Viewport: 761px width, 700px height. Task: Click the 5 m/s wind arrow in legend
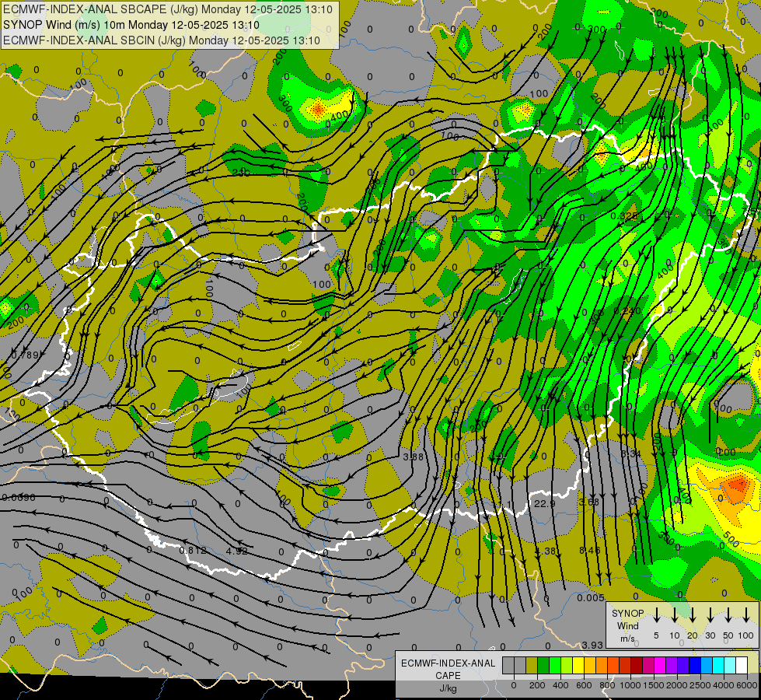656,615
